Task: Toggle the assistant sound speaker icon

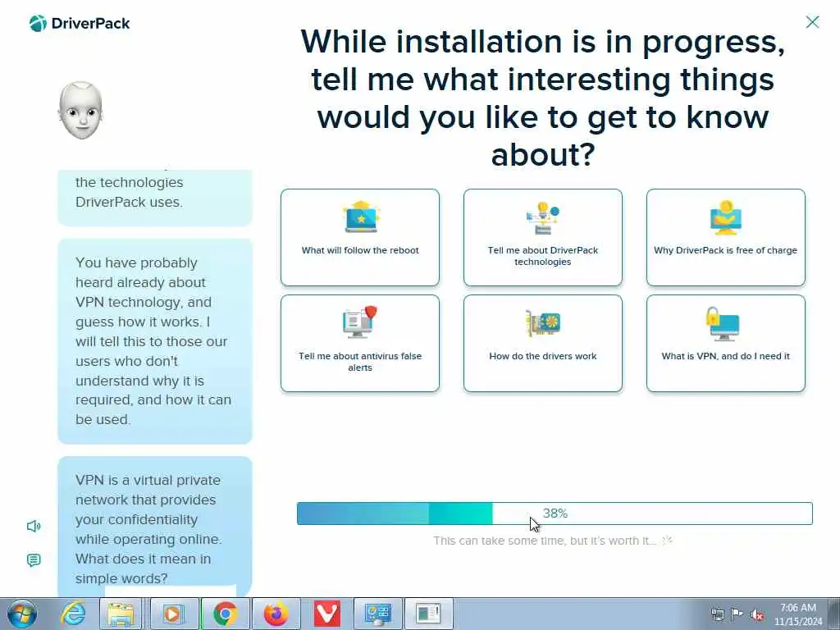Action: point(34,526)
